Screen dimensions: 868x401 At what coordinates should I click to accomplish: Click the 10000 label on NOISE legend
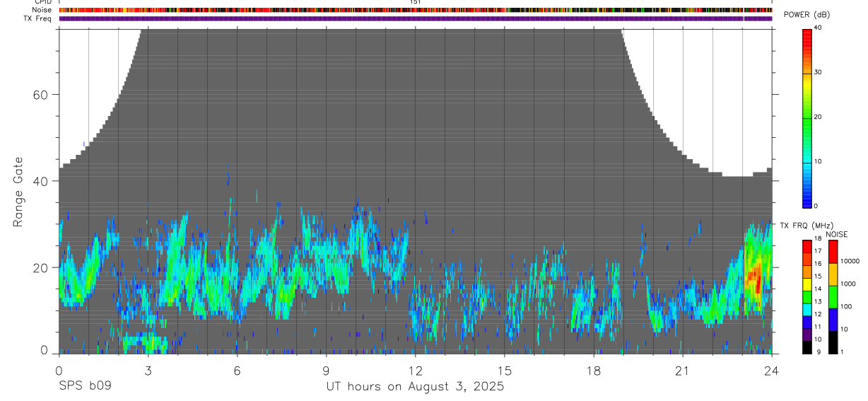tap(850, 262)
